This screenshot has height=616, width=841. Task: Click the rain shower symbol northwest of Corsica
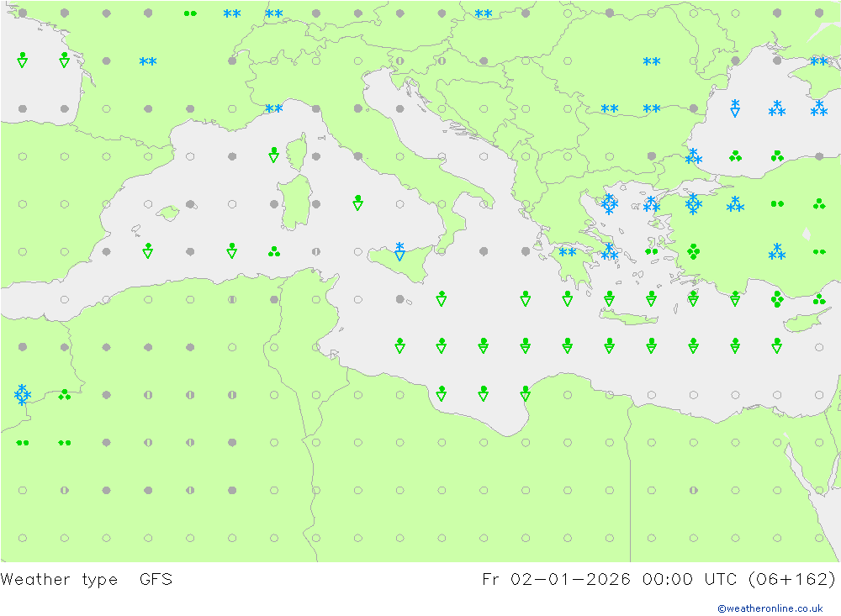[273, 155]
